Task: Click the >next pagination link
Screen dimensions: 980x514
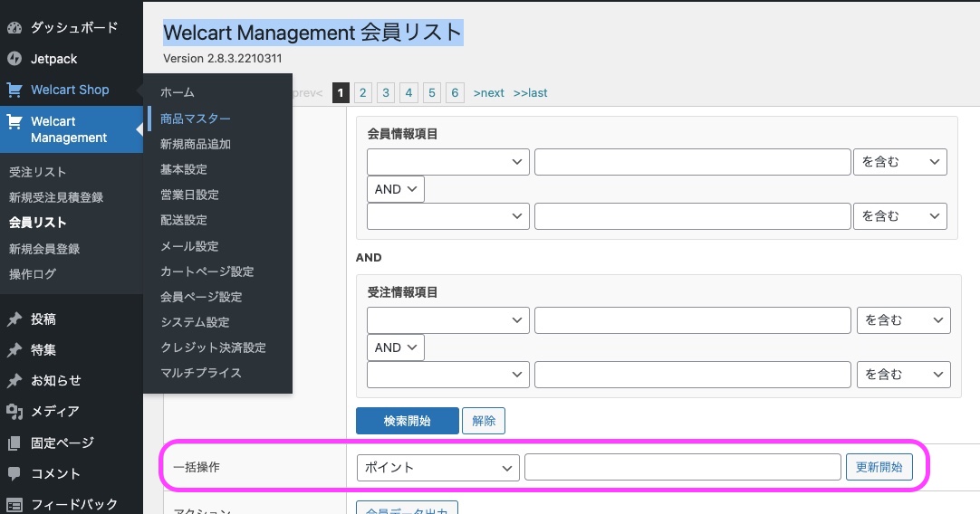Action: click(x=489, y=93)
